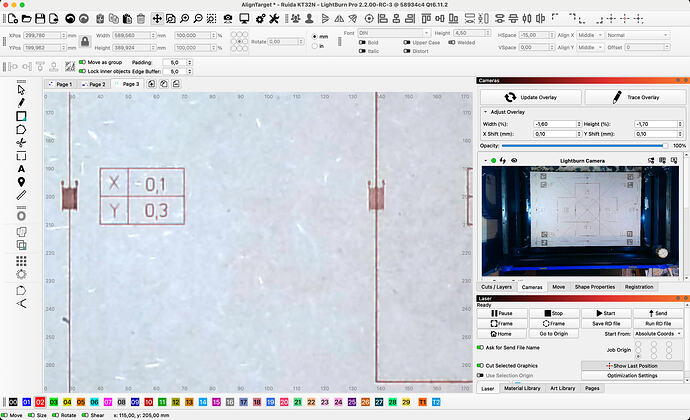Open the Preview monitor icon

click(244, 18)
